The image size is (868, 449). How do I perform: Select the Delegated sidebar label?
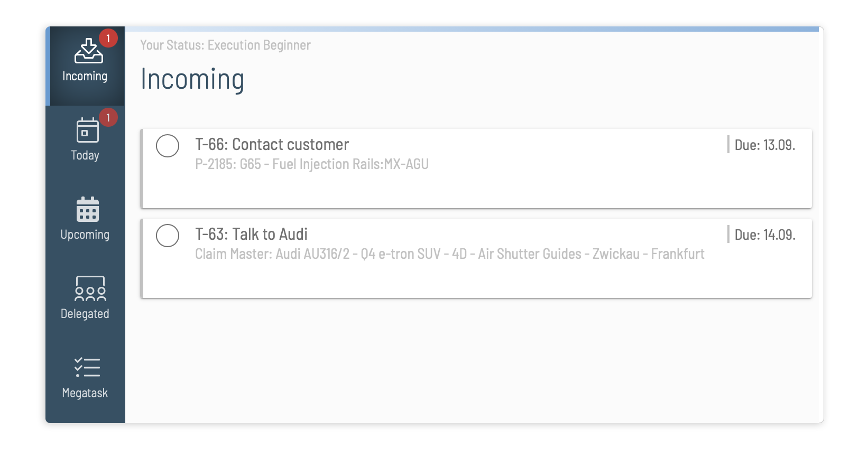85,314
